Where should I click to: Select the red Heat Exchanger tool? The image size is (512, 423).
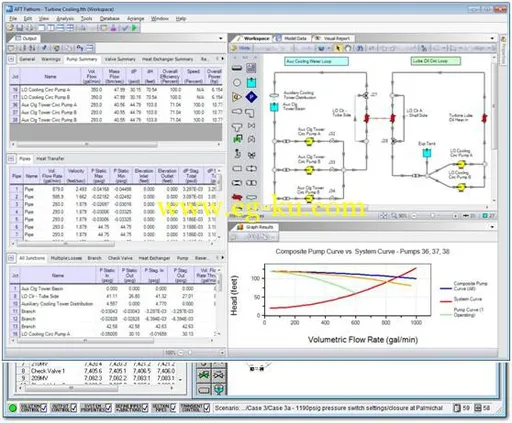click(237, 197)
